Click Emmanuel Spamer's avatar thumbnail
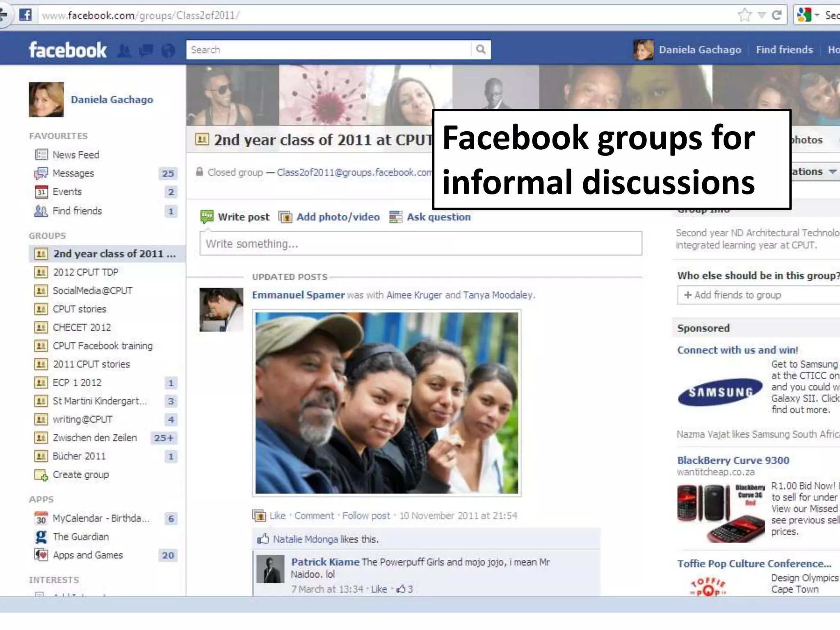The height and width of the screenshot is (630, 840). 221,310
